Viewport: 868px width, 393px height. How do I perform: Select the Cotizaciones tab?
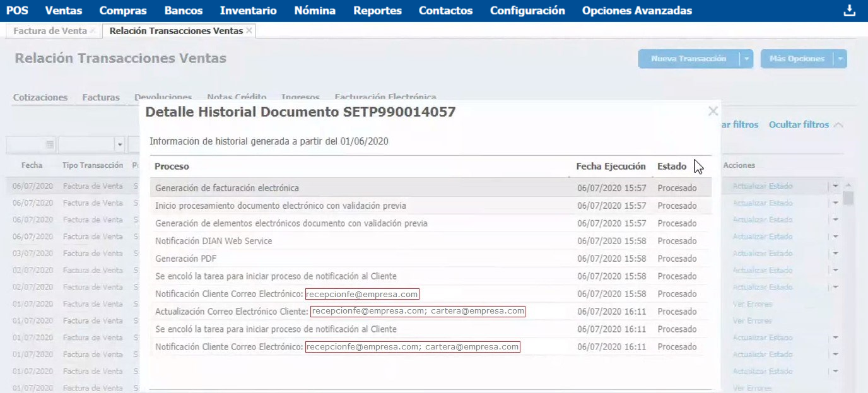coord(40,97)
